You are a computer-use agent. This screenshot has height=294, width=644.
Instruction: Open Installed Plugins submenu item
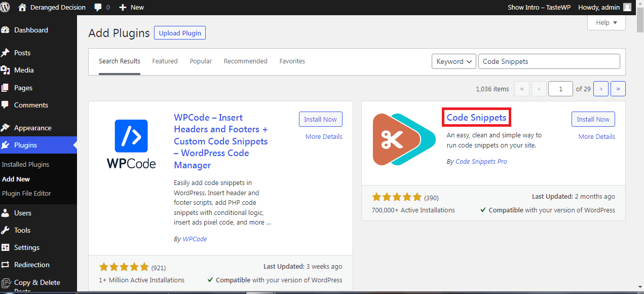point(25,165)
